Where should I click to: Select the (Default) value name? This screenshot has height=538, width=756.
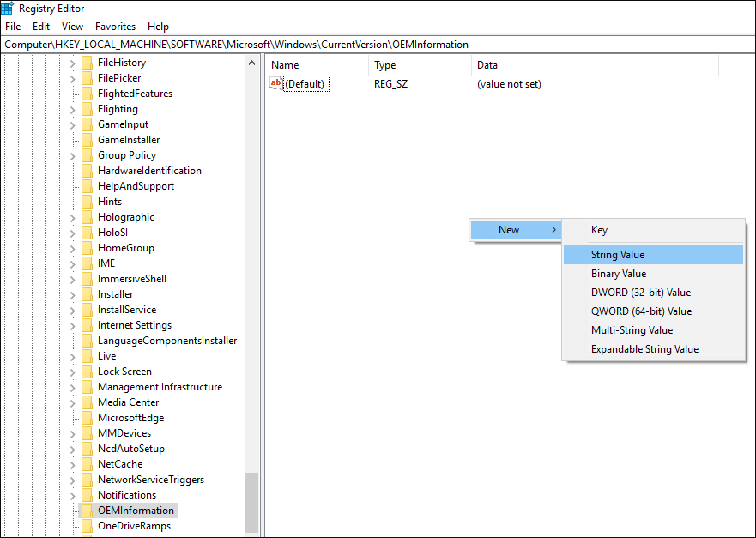pos(306,84)
